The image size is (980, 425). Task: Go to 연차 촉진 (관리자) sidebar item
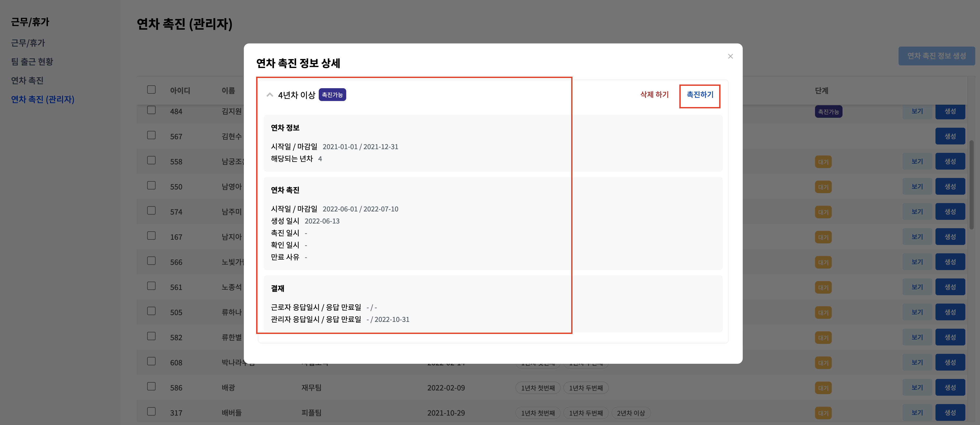click(43, 100)
